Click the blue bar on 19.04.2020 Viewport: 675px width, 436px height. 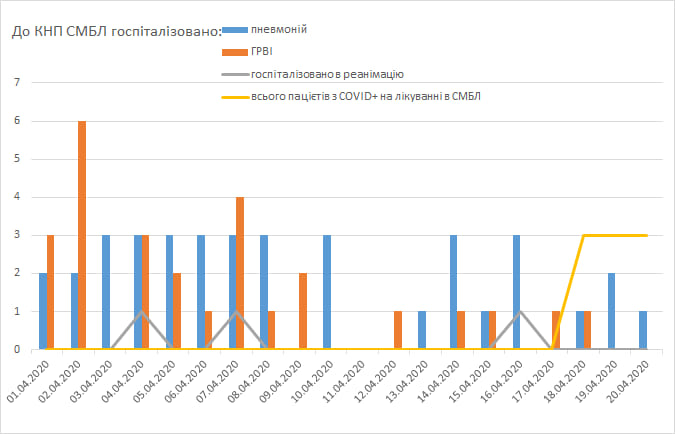(x=611, y=311)
